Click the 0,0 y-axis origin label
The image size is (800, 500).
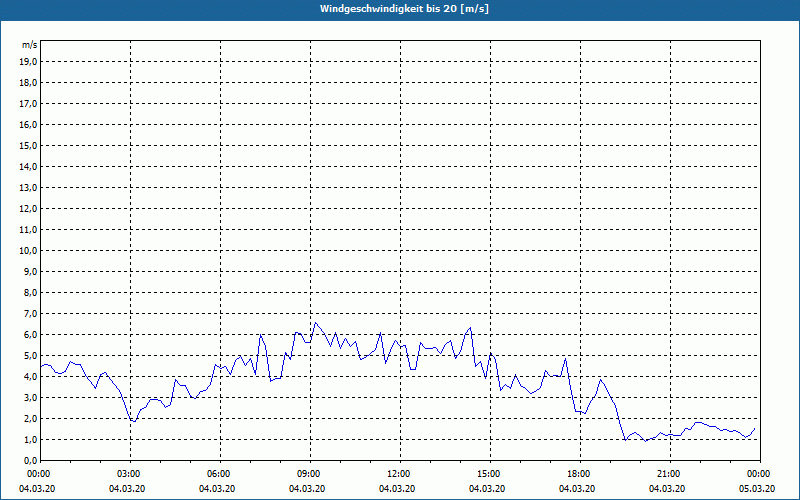pyautogui.click(x=30, y=460)
